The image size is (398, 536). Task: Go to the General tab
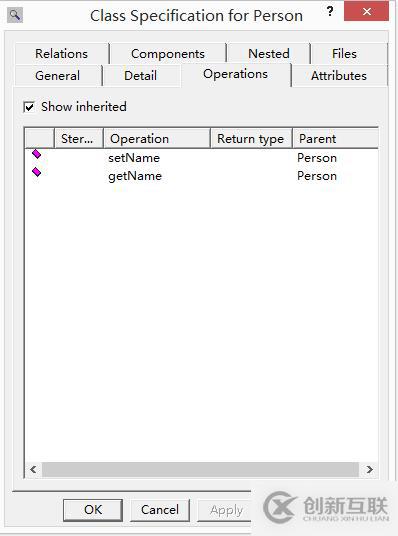coord(57,76)
